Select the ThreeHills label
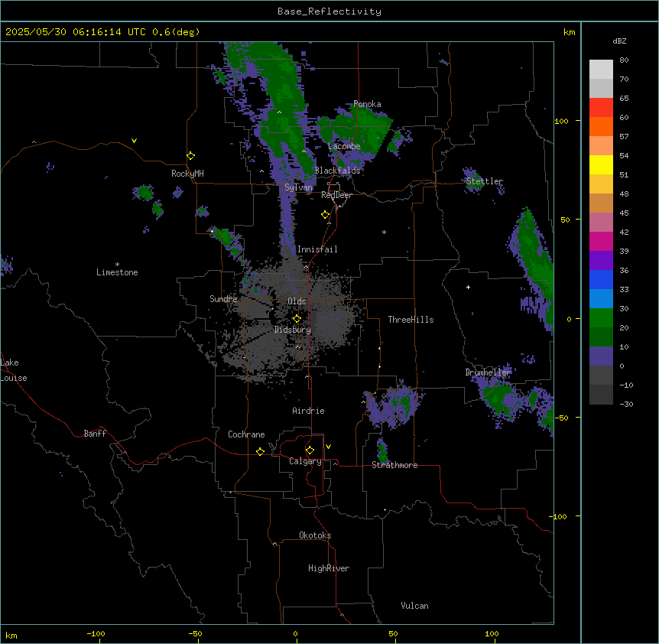The height and width of the screenshot is (644, 659). point(411,320)
